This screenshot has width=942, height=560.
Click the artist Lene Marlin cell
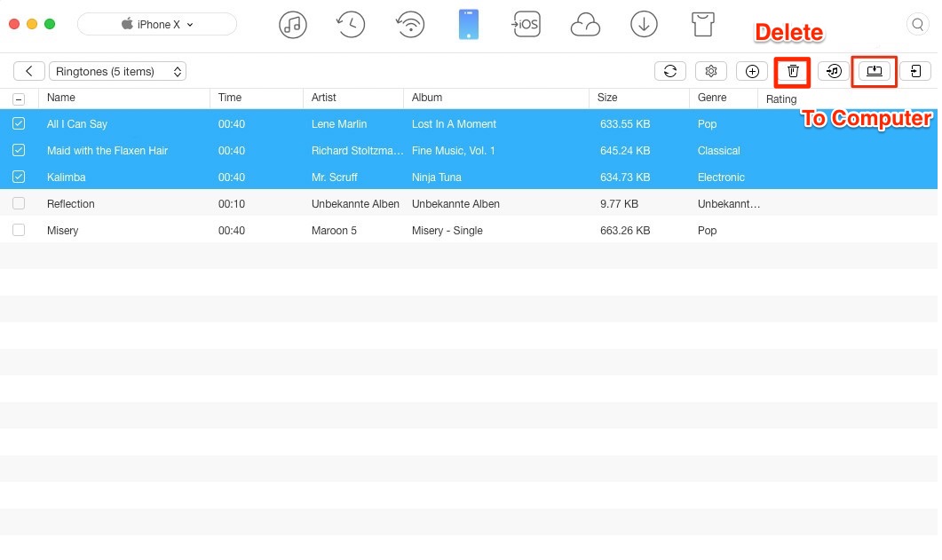(x=339, y=124)
